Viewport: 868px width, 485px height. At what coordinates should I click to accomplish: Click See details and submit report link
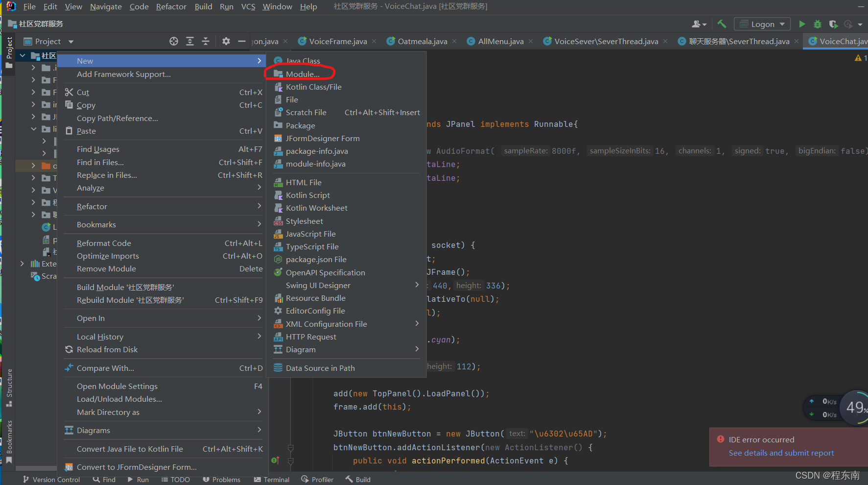(x=781, y=453)
